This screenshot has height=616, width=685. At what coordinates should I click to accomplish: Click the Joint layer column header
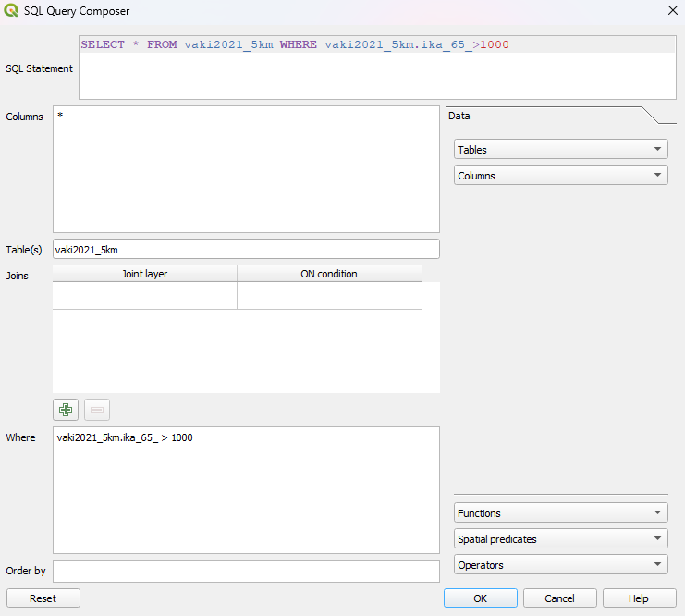(144, 274)
